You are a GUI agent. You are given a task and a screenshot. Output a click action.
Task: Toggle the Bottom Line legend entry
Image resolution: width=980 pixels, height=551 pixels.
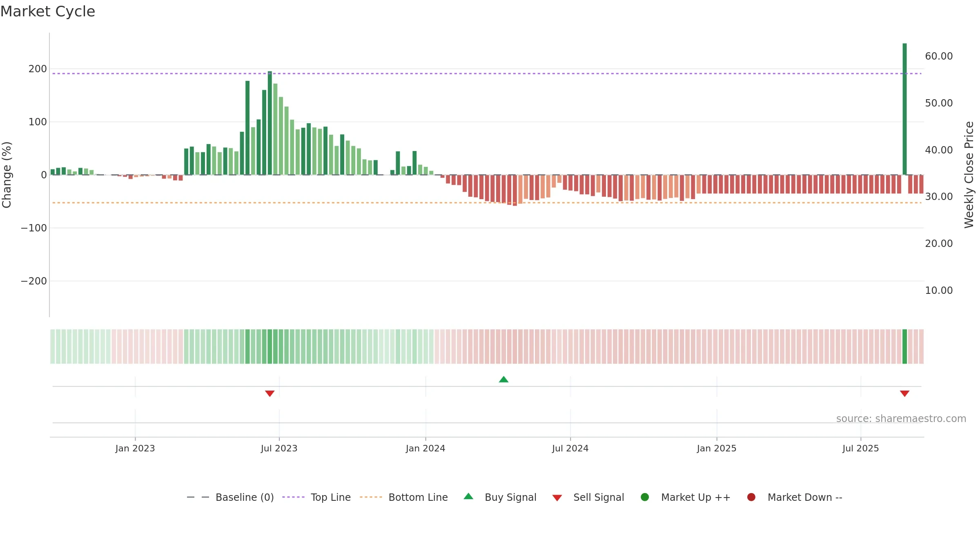[404, 497]
